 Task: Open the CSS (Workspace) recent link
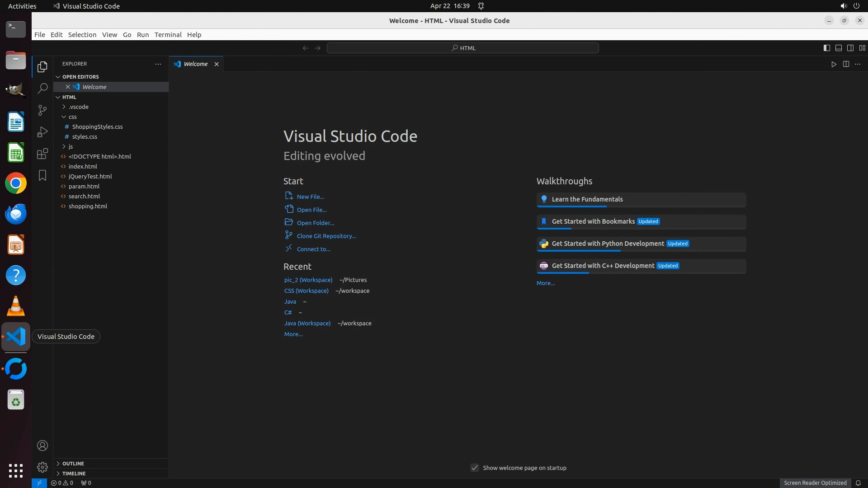tap(306, 291)
